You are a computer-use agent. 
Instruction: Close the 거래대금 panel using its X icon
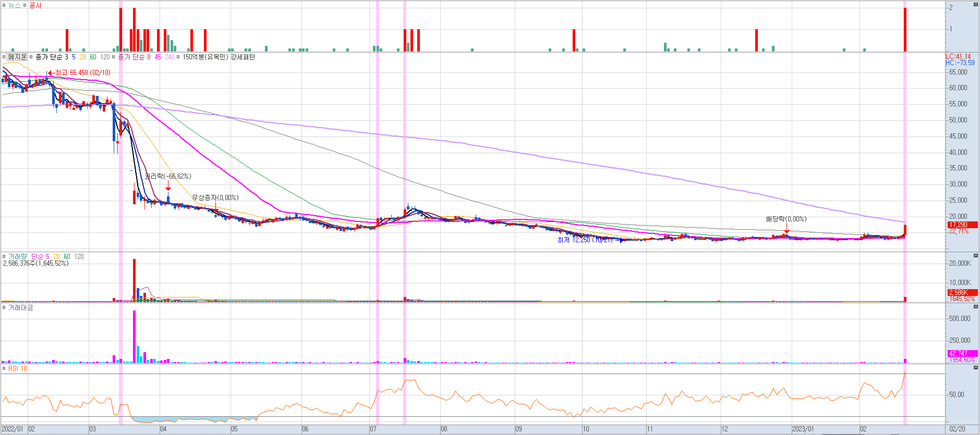pos(976,307)
